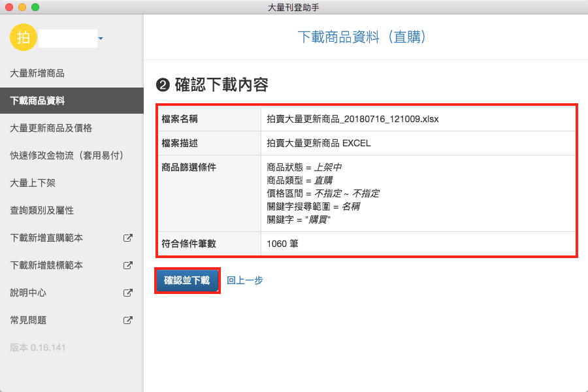Click external link icon beside 下載新增競標範本
Viewport: 588px width, 392px height.
[128, 265]
